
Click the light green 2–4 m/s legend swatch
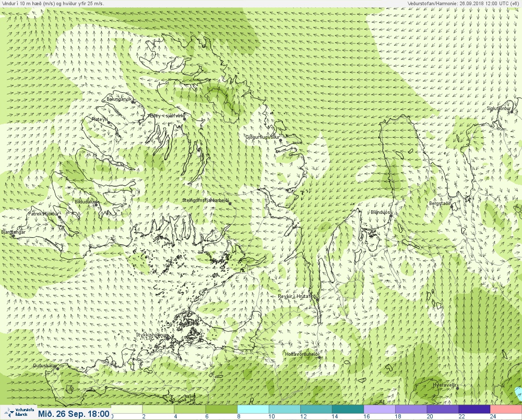pyautogui.click(x=158, y=409)
